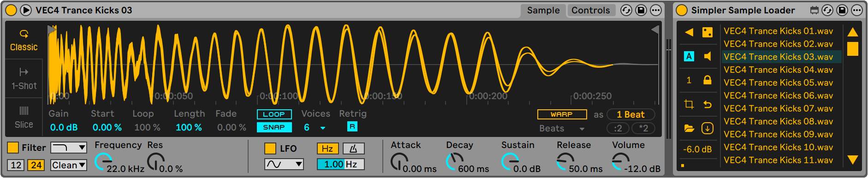Image resolution: width=868 pixels, height=178 pixels.
Task: Click the :2 halve tempo button
Action: [x=618, y=128]
